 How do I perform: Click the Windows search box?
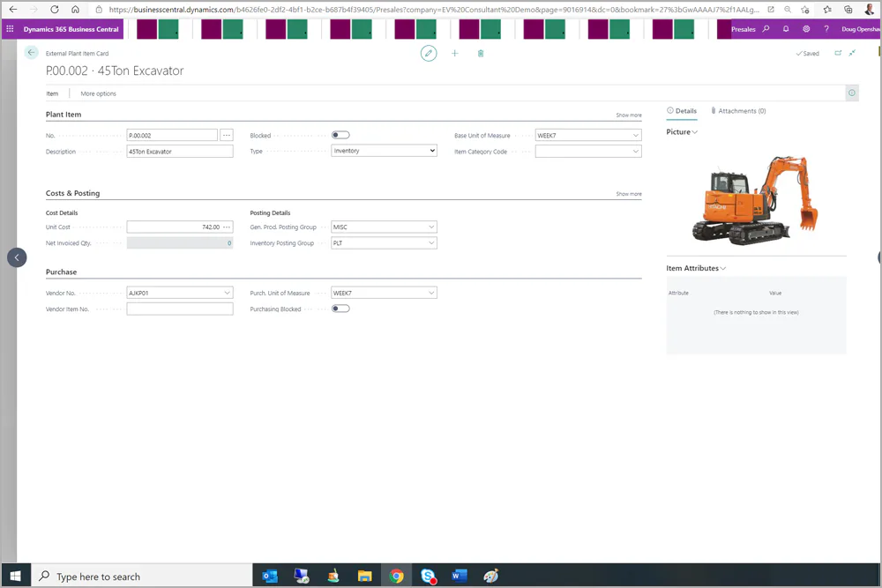pos(141,577)
